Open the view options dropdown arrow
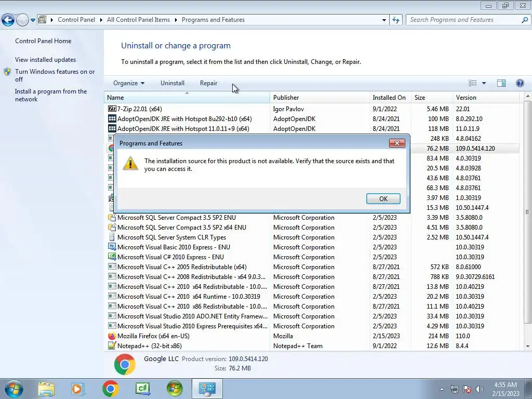532x399 pixels. (484, 83)
